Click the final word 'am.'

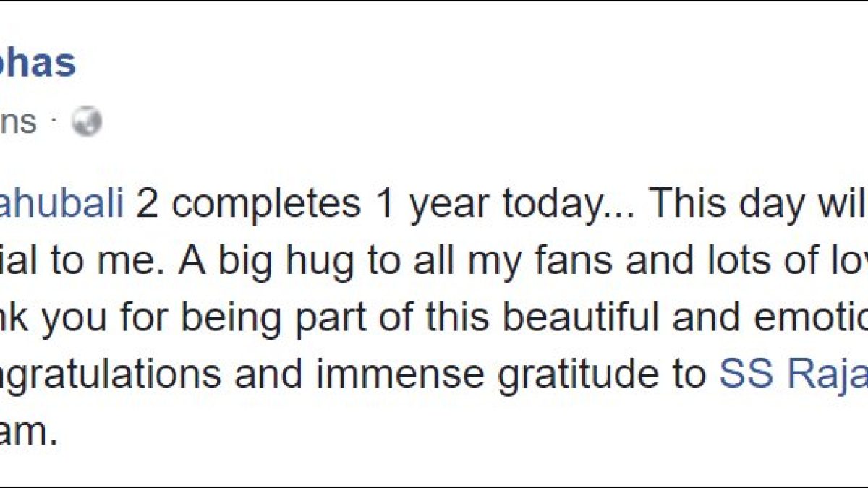pyautogui.click(x=27, y=432)
